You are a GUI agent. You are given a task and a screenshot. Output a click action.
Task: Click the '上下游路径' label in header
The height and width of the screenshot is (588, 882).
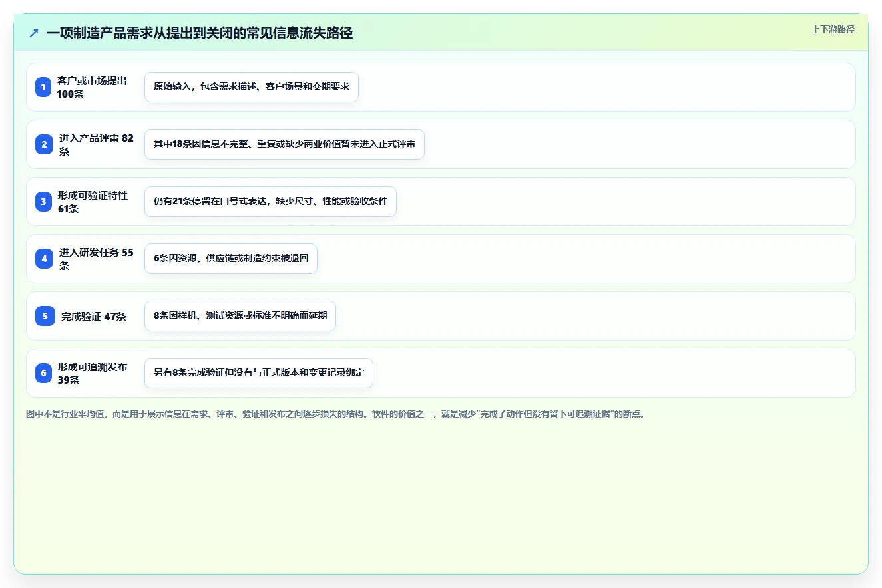[833, 29]
